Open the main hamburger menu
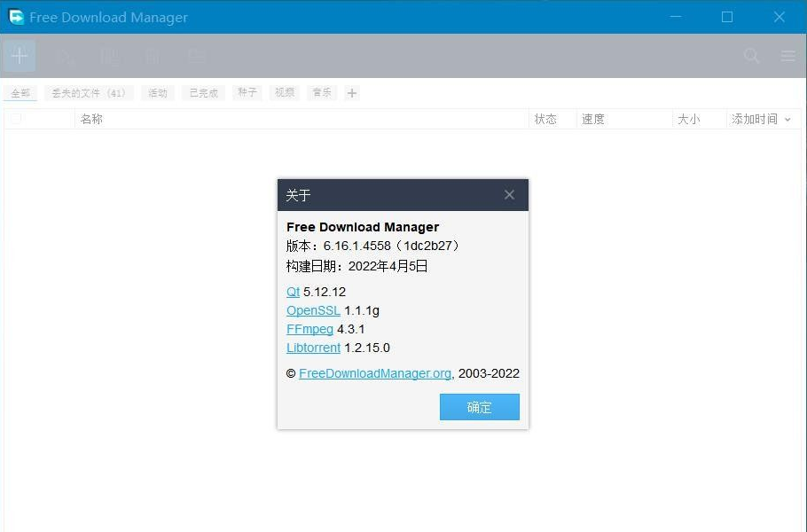The height and width of the screenshot is (532, 807). pyautogui.click(x=787, y=55)
